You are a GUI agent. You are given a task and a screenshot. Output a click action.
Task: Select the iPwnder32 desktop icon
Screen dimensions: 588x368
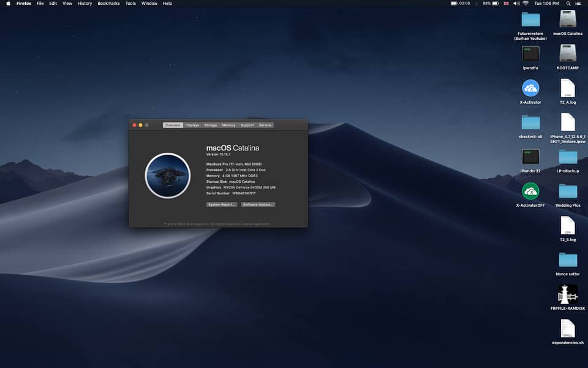(x=530, y=156)
